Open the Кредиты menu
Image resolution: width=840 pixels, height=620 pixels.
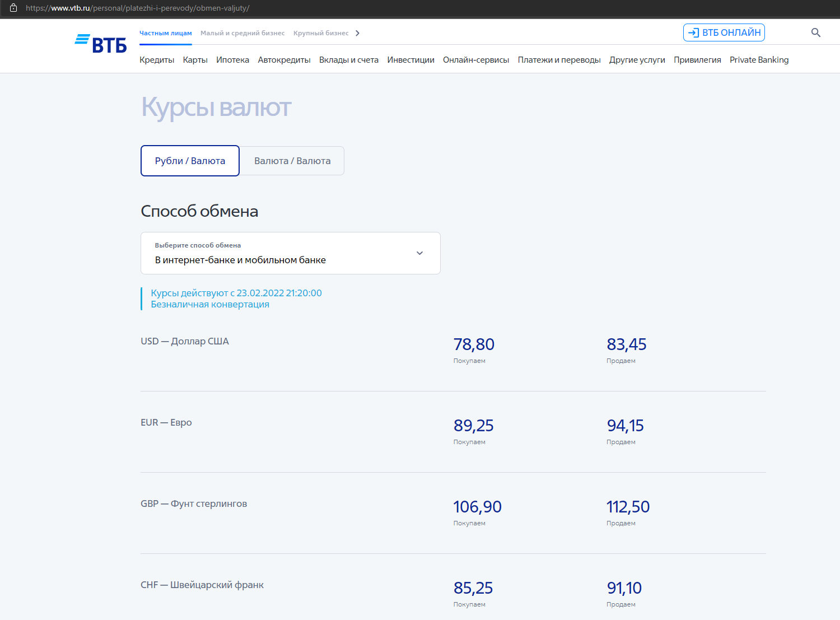pos(157,60)
